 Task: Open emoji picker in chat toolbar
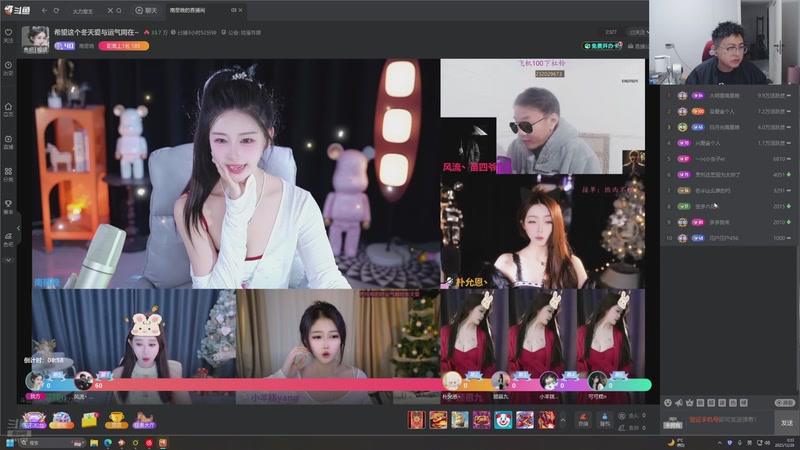click(667, 403)
